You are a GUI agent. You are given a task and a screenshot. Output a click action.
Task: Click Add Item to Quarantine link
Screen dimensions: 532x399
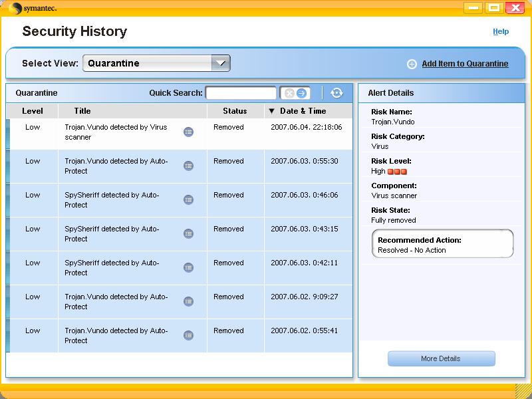465,64
